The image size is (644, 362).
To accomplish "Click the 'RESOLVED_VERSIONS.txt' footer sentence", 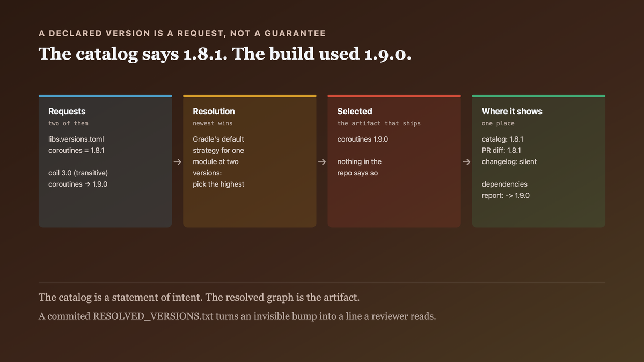I will [x=237, y=316].
